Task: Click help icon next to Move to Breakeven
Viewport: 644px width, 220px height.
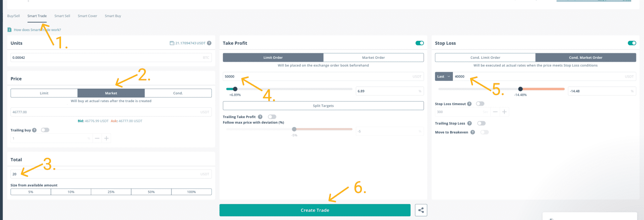Action: 472,132
